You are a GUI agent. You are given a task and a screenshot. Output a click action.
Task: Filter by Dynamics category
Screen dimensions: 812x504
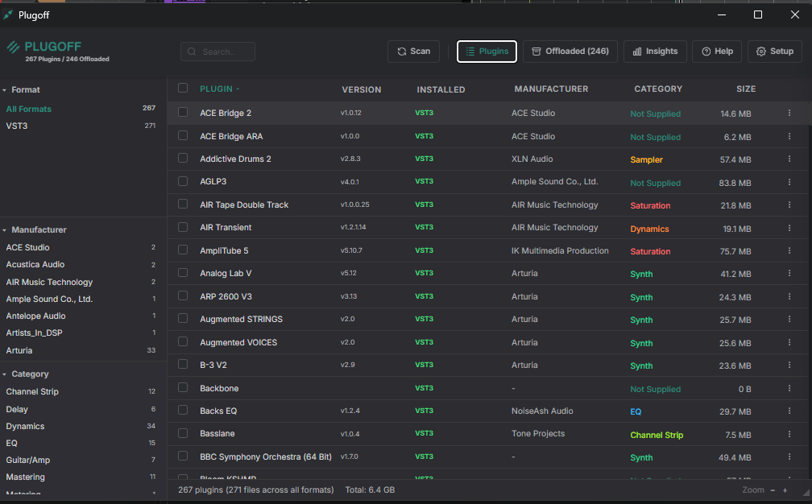pyautogui.click(x=25, y=427)
